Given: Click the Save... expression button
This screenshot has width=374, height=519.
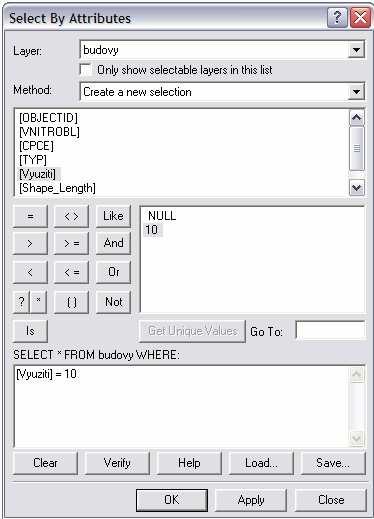Looking at the screenshot, I should click(x=333, y=463).
